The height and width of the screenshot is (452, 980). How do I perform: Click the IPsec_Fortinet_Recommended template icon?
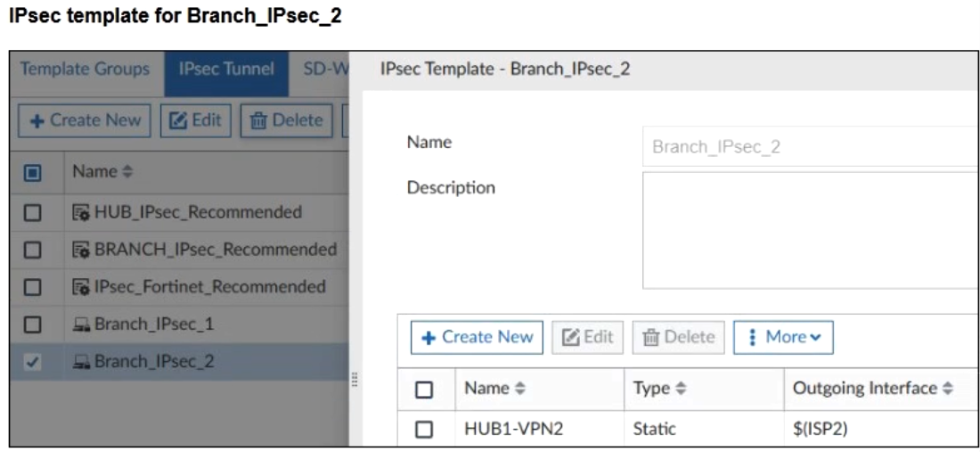click(81, 287)
